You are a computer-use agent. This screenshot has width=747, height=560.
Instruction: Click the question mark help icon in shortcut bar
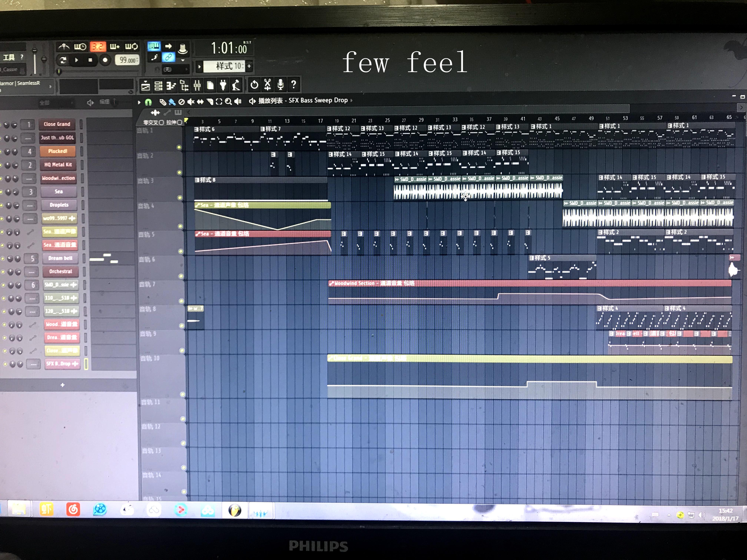coord(294,84)
